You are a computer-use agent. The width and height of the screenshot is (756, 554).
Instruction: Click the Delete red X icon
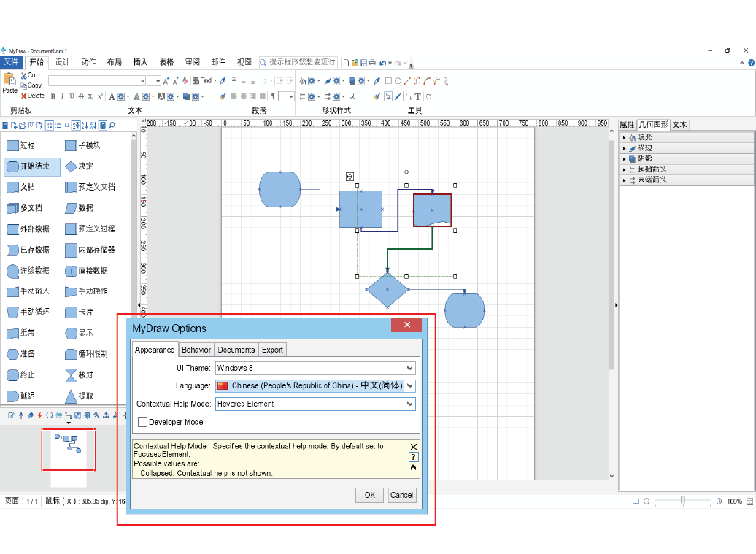coord(24,96)
